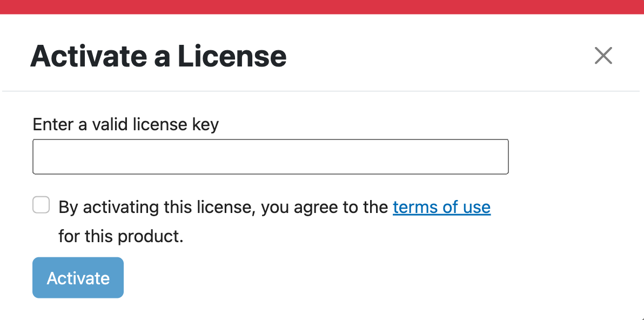Click the word "Activate" in the dialog title
This screenshot has width=644, height=320.
[89, 56]
